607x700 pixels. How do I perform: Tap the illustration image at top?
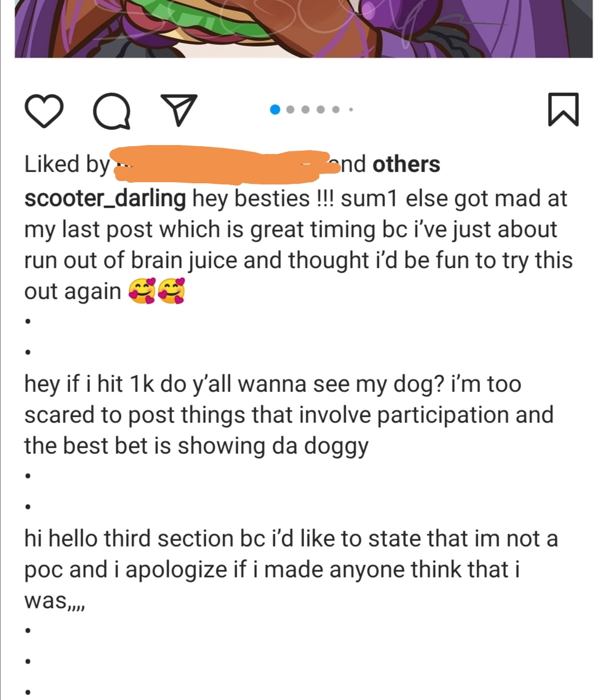coord(303,29)
